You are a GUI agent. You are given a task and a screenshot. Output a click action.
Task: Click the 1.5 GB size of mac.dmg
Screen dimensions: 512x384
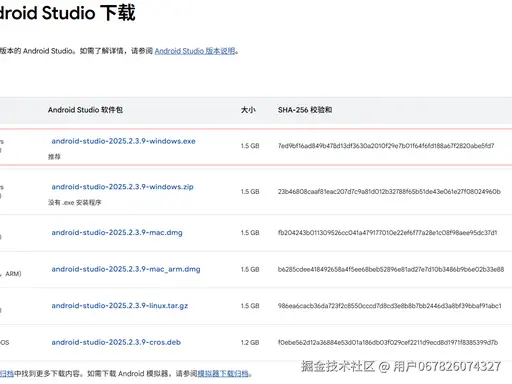[250, 233]
